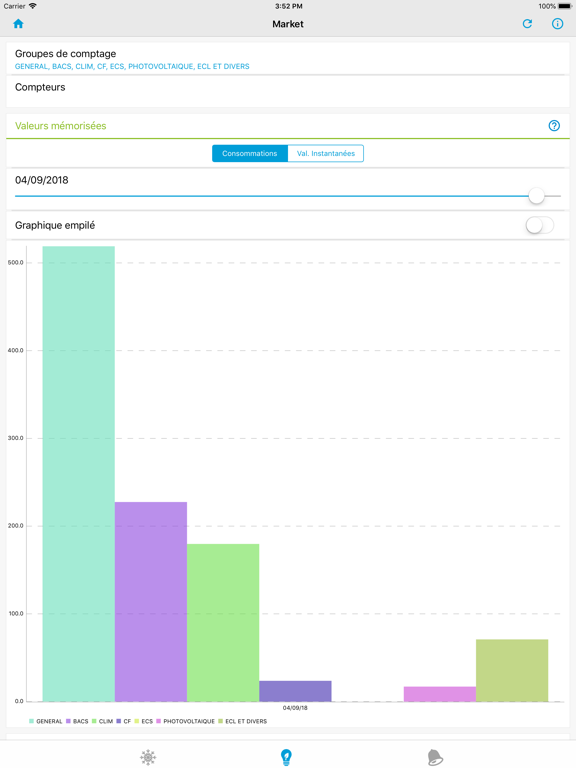
Task: Toggle the Graphique empilé switch
Action: (x=539, y=225)
